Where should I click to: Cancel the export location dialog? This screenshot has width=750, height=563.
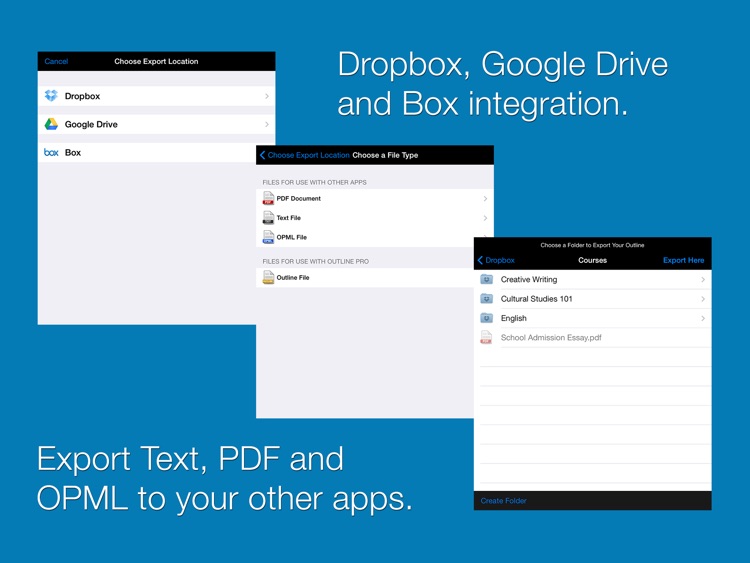click(56, 61)
